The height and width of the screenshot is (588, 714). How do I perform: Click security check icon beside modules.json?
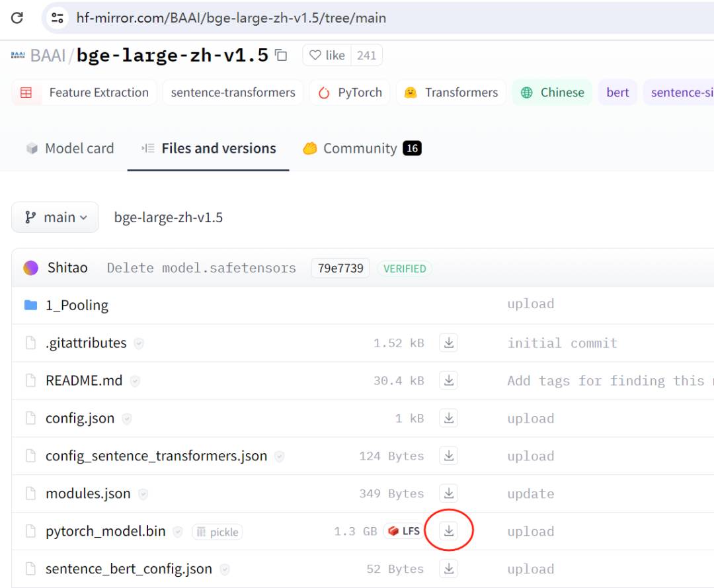(x=143, y=494)
